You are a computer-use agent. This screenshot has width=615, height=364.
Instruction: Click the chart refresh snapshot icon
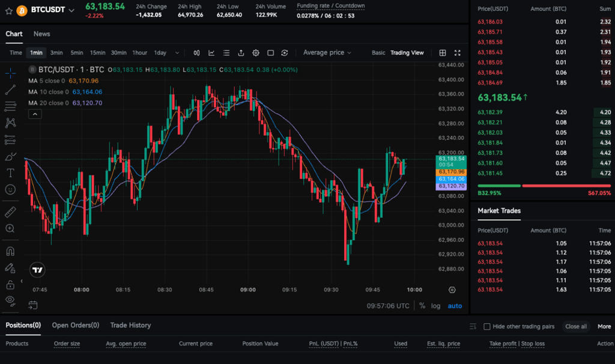[285, 53]
